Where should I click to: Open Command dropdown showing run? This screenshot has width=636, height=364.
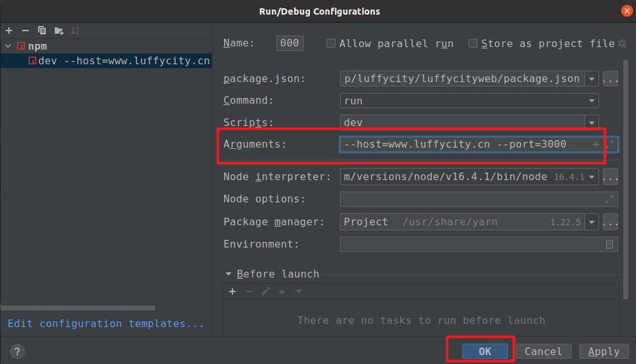click(x=592, y=101)
